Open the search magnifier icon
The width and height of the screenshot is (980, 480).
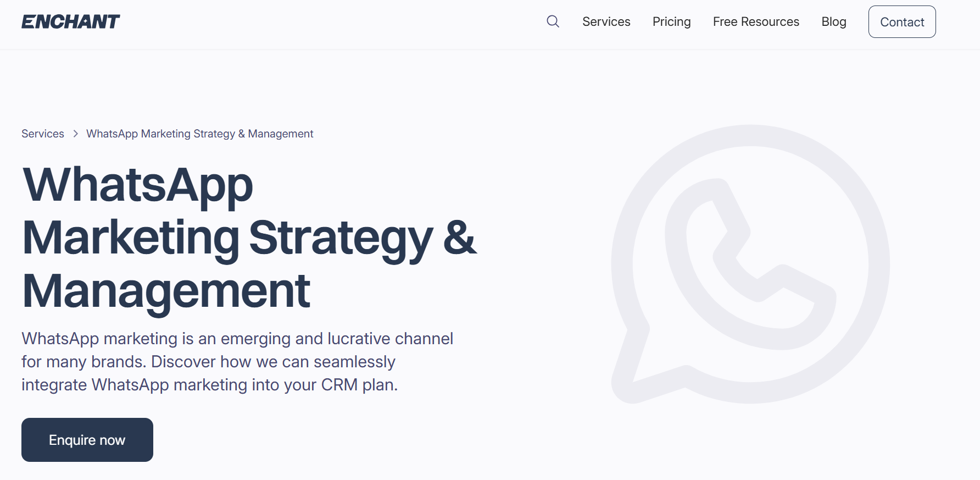point(553,21)
